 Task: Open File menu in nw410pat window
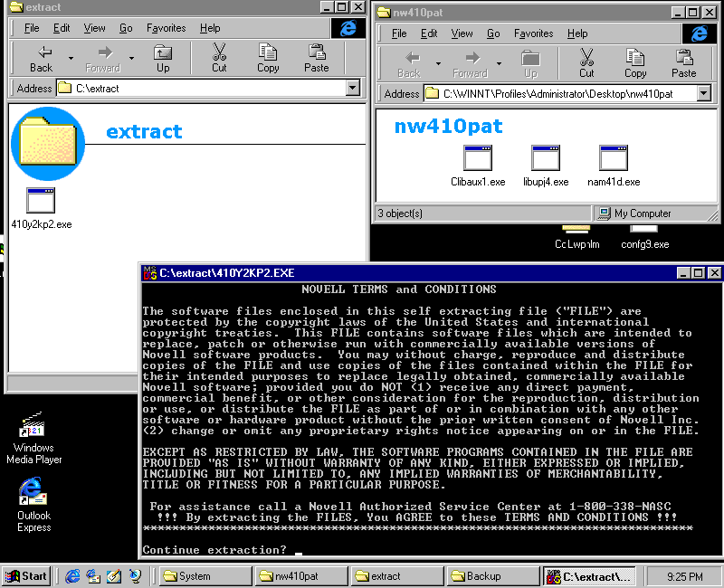399,33
